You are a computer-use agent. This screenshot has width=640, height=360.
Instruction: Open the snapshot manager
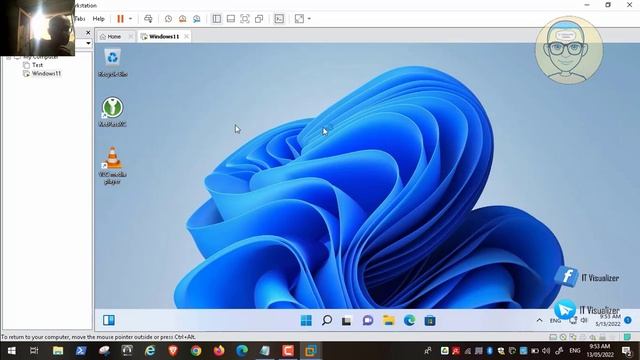tap(197, 19)
